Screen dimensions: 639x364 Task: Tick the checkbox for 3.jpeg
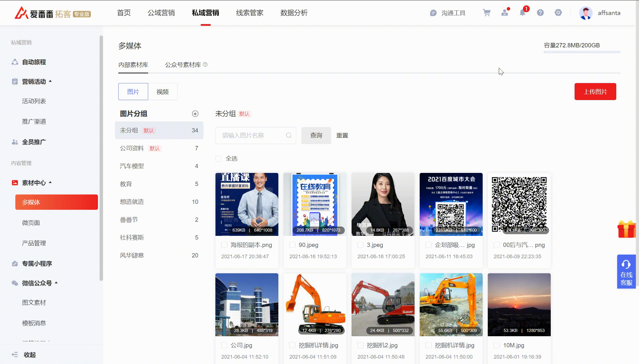pos(360,245)
